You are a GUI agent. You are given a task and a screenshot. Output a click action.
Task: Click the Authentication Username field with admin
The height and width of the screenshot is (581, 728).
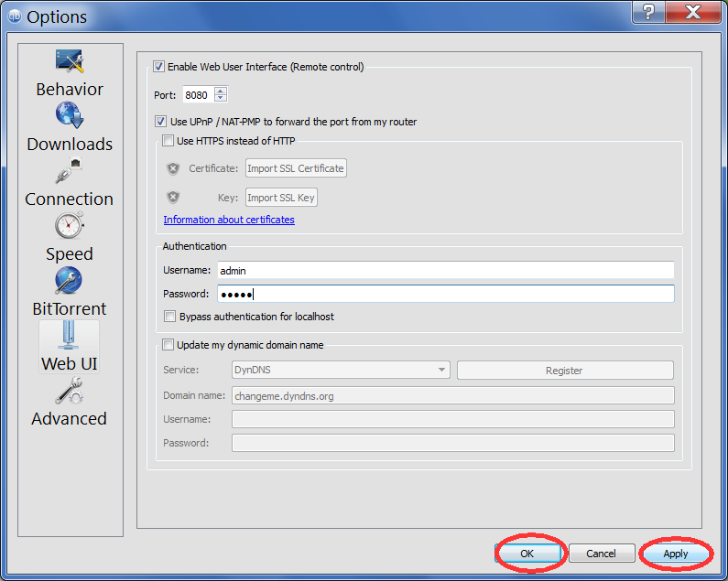coord(445,270)
